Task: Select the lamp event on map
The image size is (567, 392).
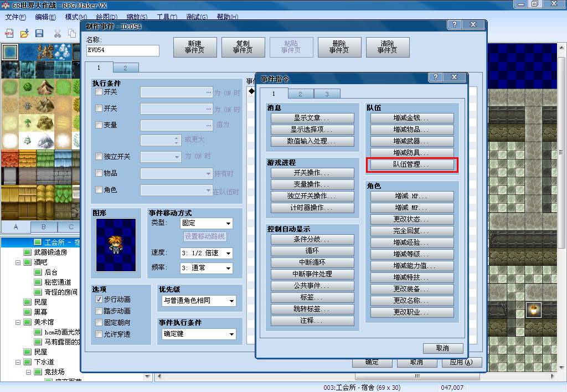Action: pyautogui.click(x=533, y=310)
